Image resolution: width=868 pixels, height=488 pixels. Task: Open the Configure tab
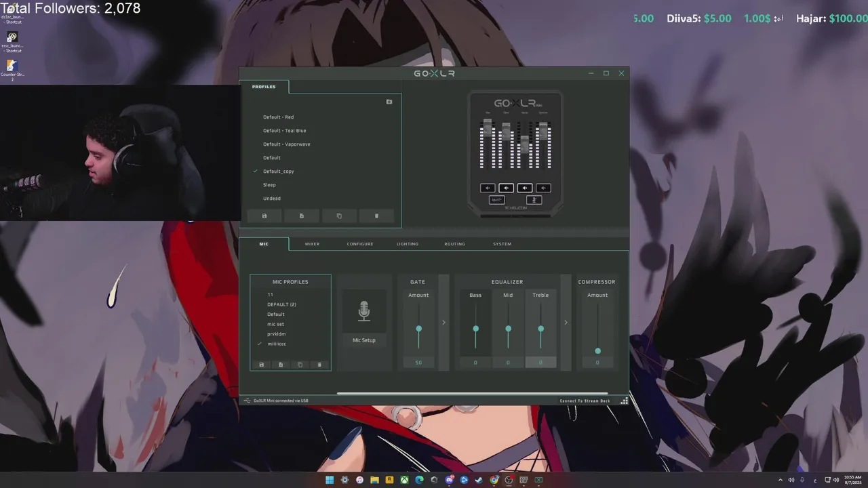(x=360, y=244)
